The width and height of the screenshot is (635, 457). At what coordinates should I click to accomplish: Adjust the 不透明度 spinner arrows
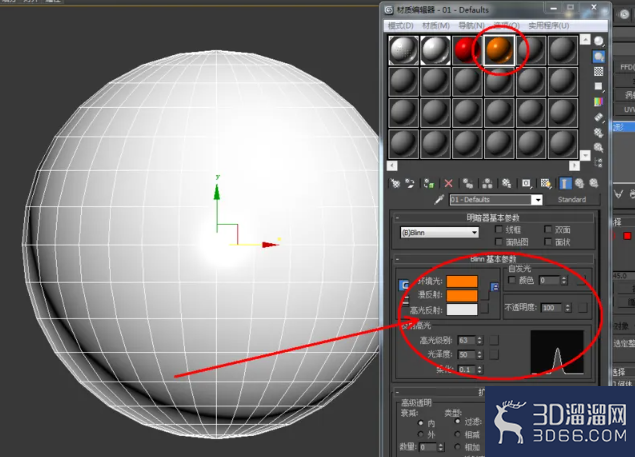(x=568, y=308)
